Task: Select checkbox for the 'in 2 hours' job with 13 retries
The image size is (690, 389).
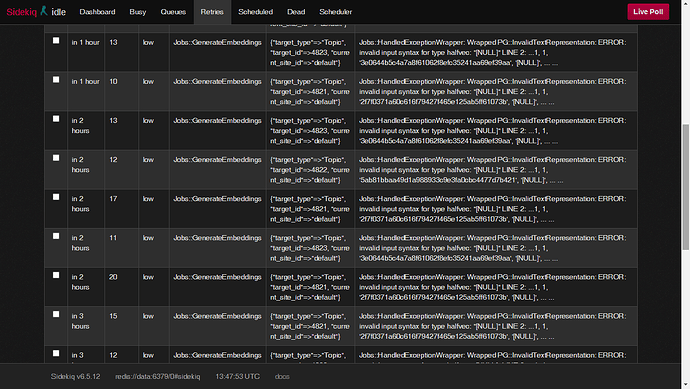Action: pos(56,119)
